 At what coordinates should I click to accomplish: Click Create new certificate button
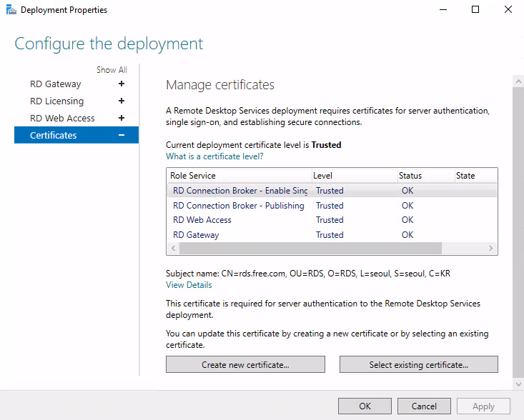click(245, 364)
